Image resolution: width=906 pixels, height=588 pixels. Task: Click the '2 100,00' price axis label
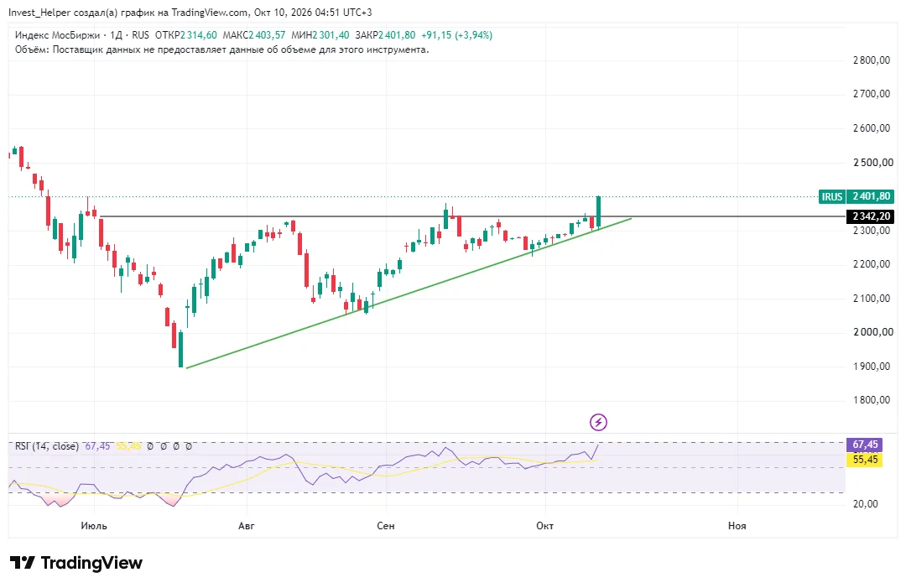872,299
